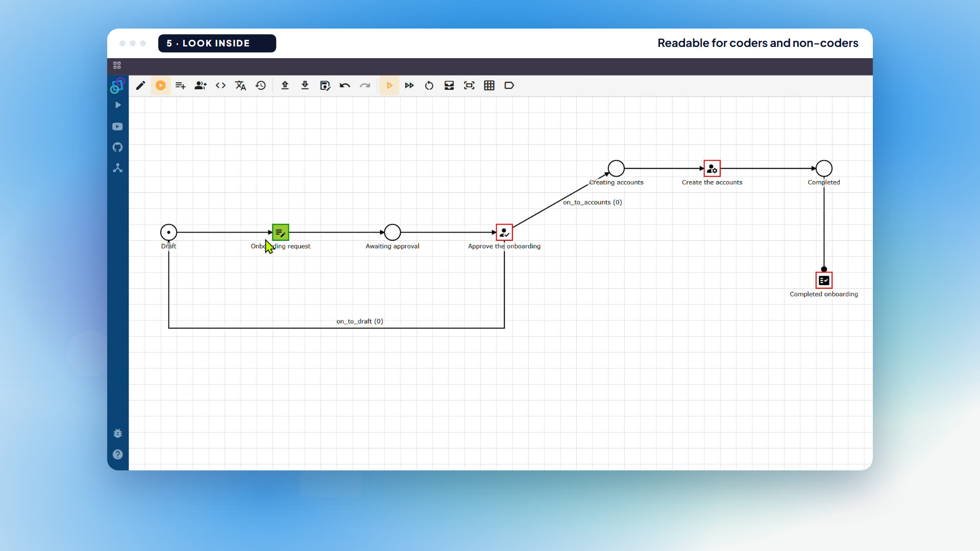Click the inbox tray icon
980x551 pixels.
[449, 86]
